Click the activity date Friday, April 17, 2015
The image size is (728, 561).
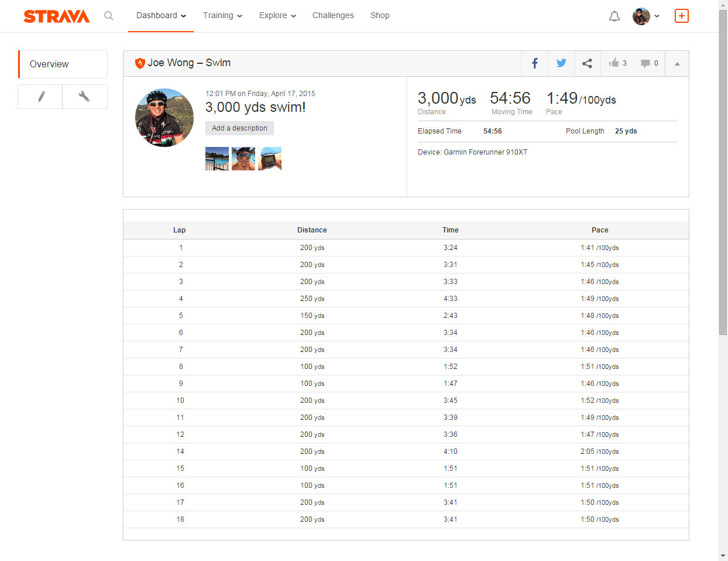(x=281, y=94)
